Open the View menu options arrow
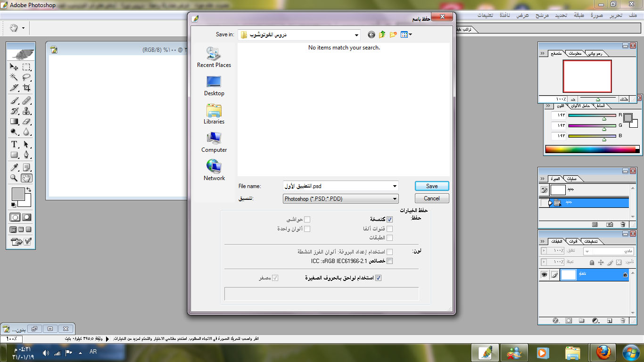Image resolution: width=644 pixels, height=362 pixels. [x=411, y=34]
